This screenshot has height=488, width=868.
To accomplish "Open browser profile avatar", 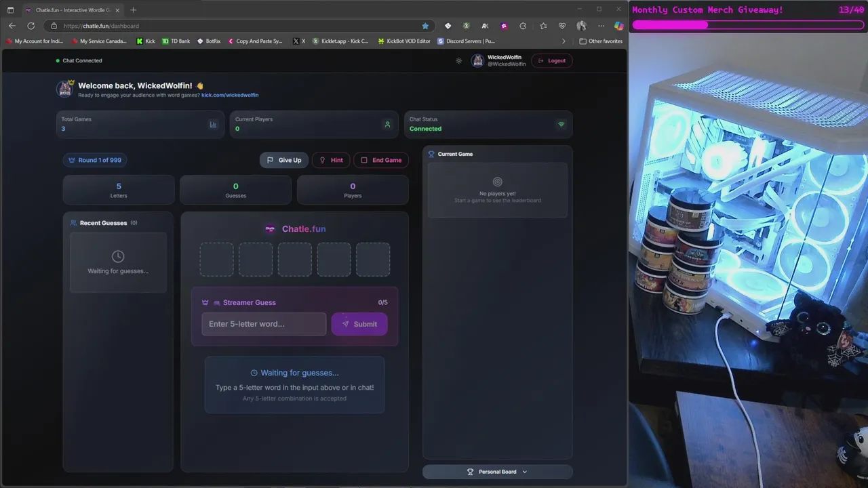I will pyautogui.click(x=581, y=26).
